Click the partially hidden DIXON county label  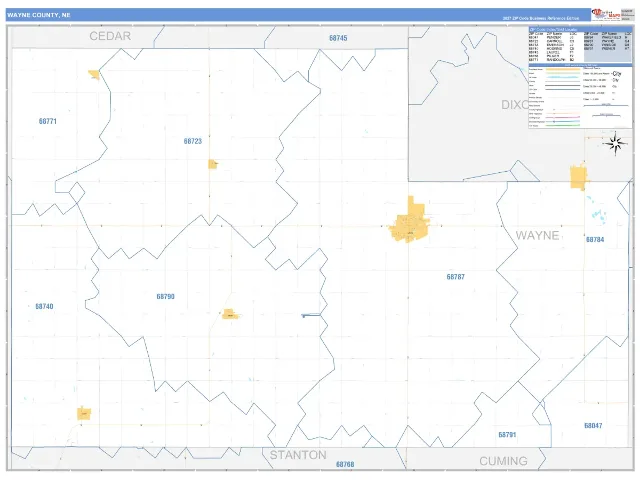pos(515,105)
